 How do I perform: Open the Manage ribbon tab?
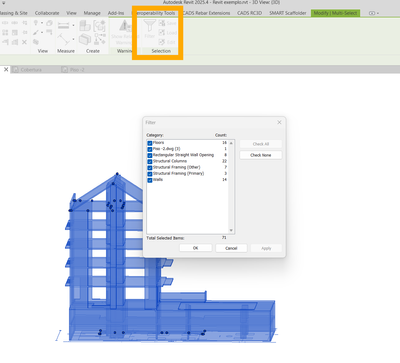coord(92,13)
